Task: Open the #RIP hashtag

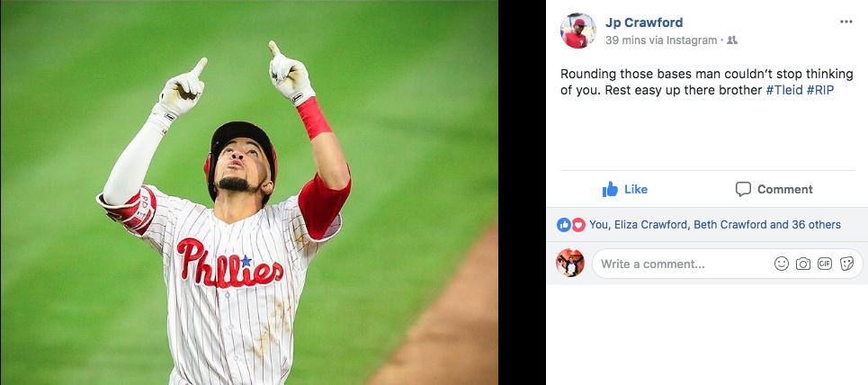Action: point(819,90)
